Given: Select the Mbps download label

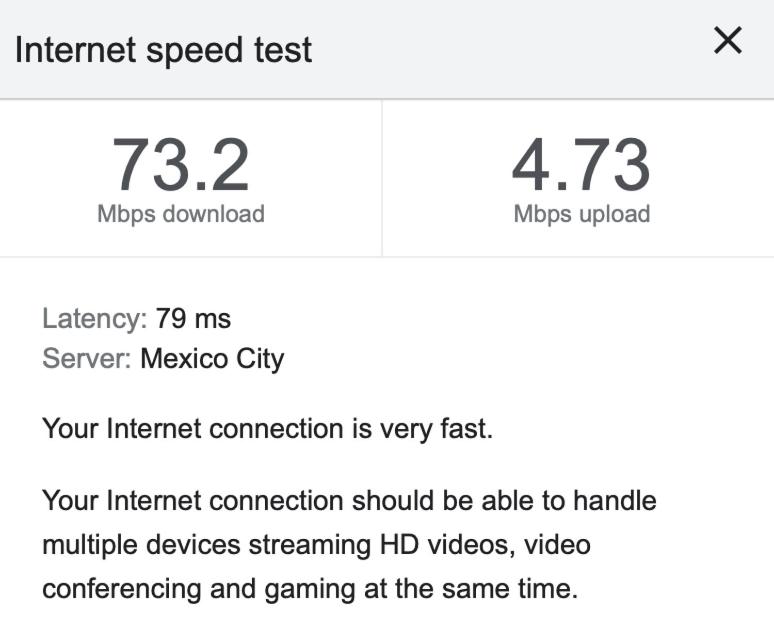Looking at the screenshot, I should [181, 214].
